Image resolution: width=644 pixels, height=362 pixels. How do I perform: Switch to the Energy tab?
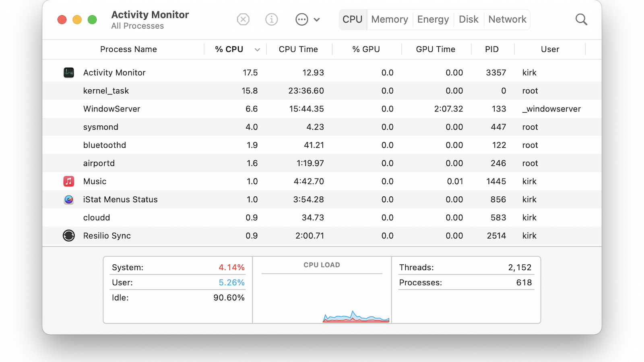pyautogui.click(x=433, y=19)
